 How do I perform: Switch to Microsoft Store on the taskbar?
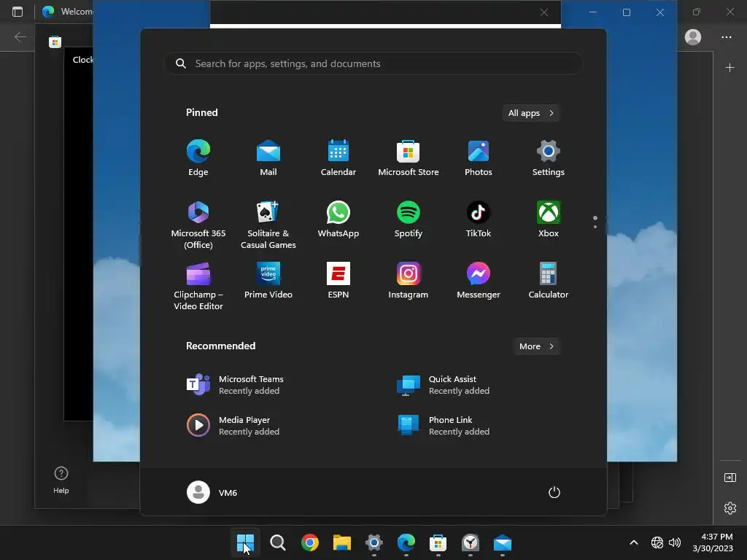click(x=438, y=542)
